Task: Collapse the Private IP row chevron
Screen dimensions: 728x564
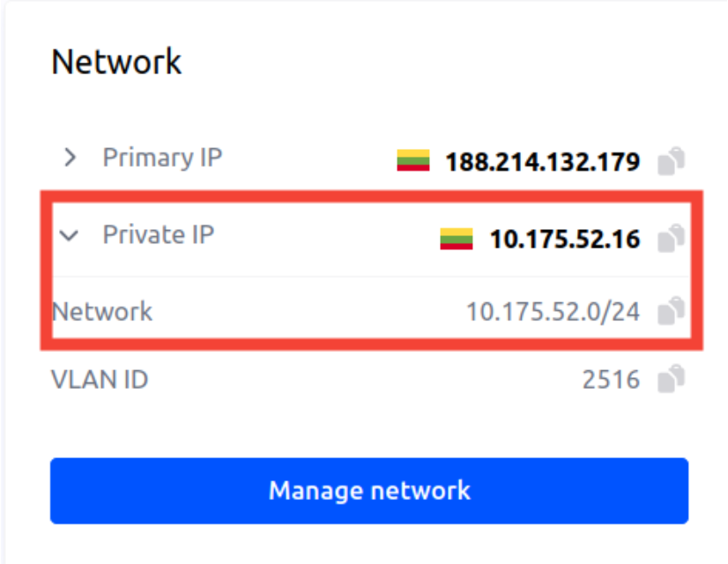Action: [69, 236]
